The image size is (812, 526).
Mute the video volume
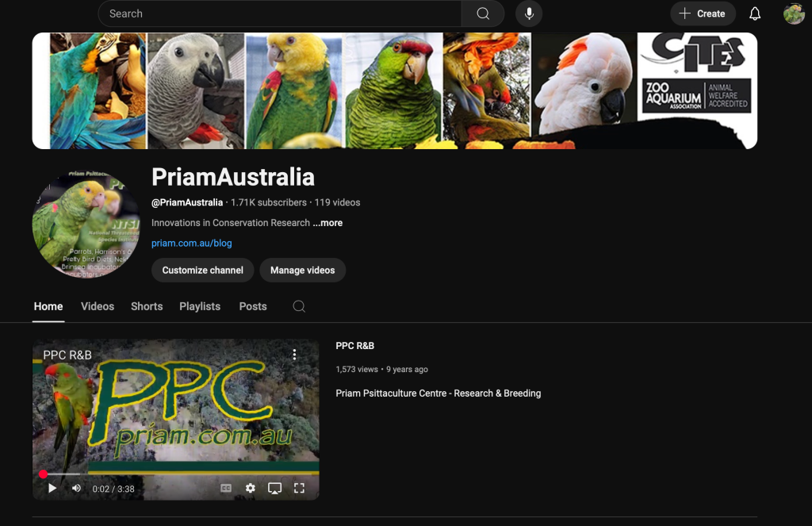click(76, 489)
